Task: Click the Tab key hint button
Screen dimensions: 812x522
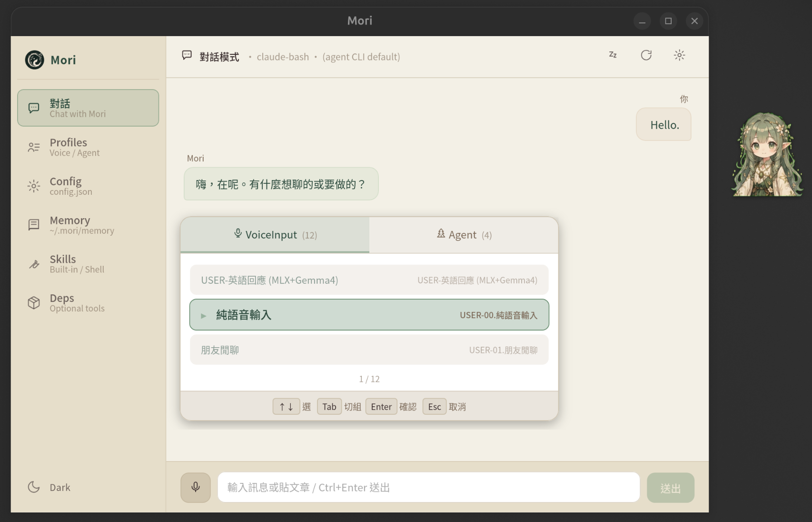Action: pos(329,407)
